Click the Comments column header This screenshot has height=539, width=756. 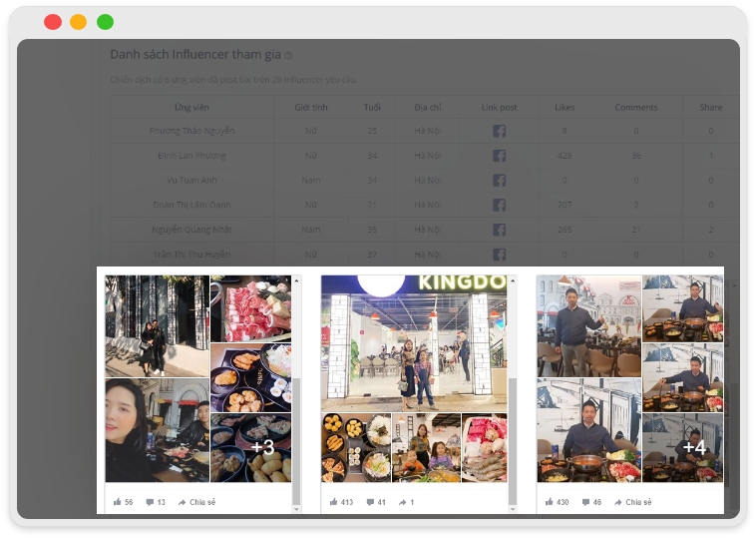point(636,107)
